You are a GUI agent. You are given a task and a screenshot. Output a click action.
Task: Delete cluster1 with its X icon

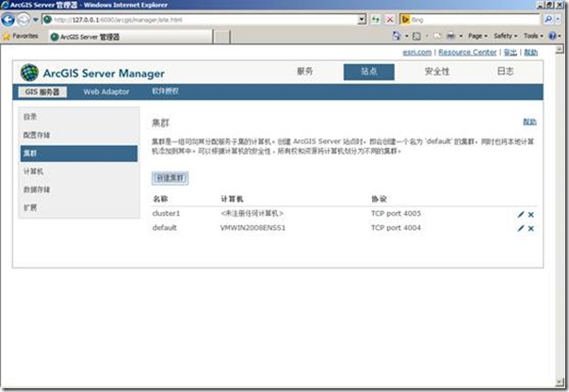click(x=531, y=215)
